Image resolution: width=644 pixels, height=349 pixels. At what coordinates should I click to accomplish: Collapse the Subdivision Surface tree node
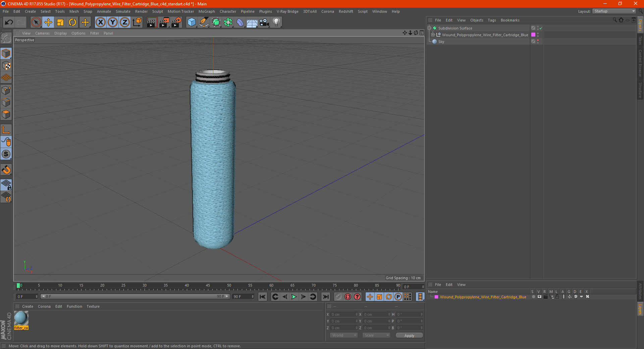coord(429,28)
